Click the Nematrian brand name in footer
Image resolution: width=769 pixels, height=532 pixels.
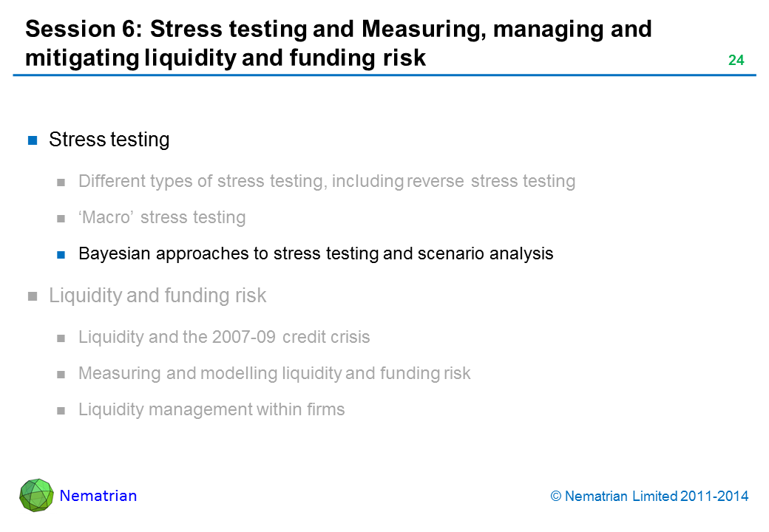98,496
